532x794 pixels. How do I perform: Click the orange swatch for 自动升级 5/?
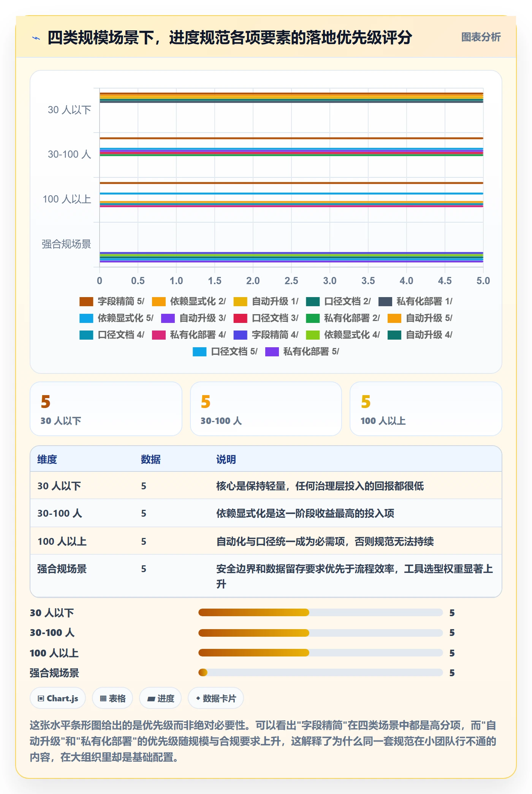(x=394, y=318)
